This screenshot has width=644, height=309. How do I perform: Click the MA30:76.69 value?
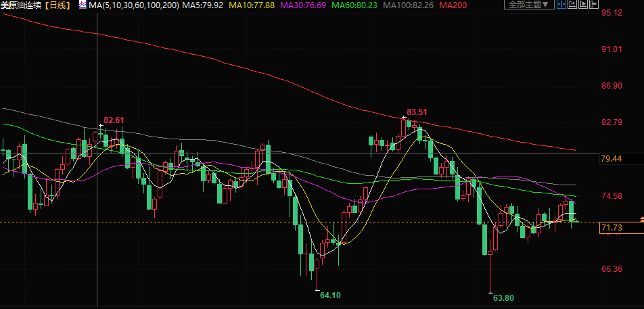point(303,5)
